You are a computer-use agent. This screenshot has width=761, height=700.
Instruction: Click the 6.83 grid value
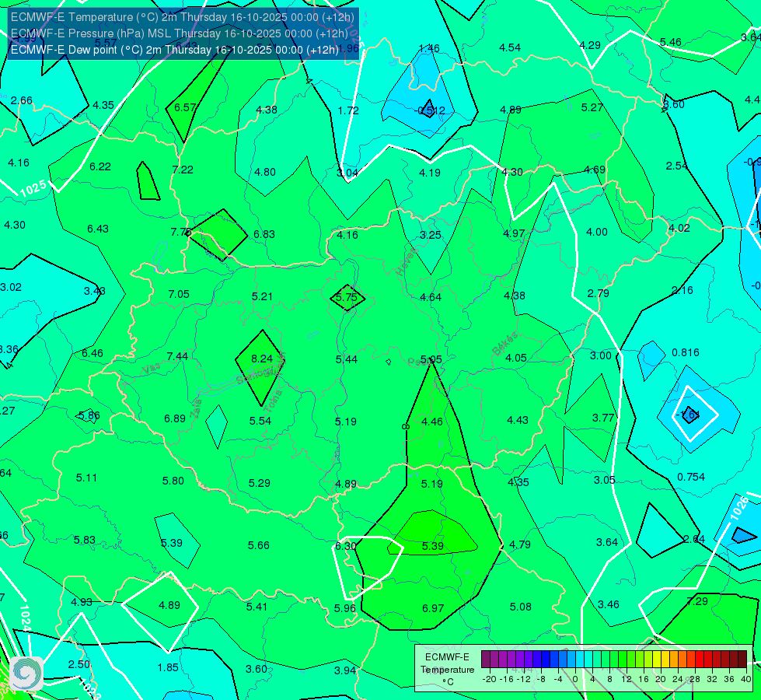[x=264, y=234]
